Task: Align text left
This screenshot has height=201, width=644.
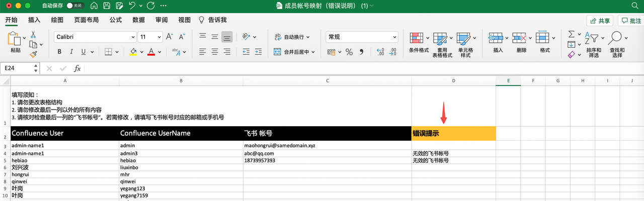Action: [203, 52]
